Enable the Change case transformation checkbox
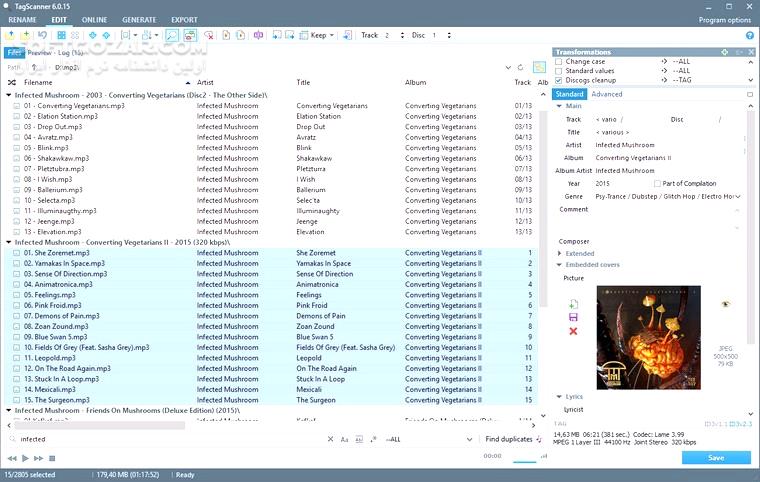The height and width of the screenshot is (482, 760). point(558,62)
